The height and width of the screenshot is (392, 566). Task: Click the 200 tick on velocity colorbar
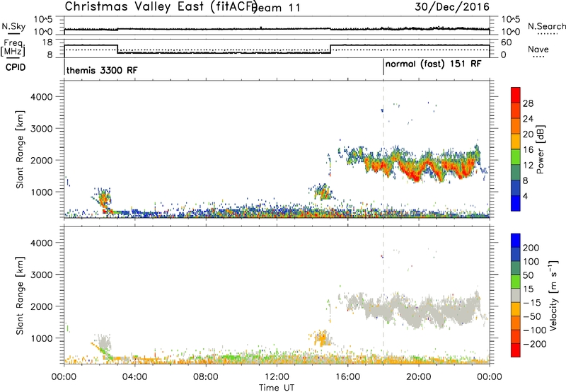click(x=531, y=248)
